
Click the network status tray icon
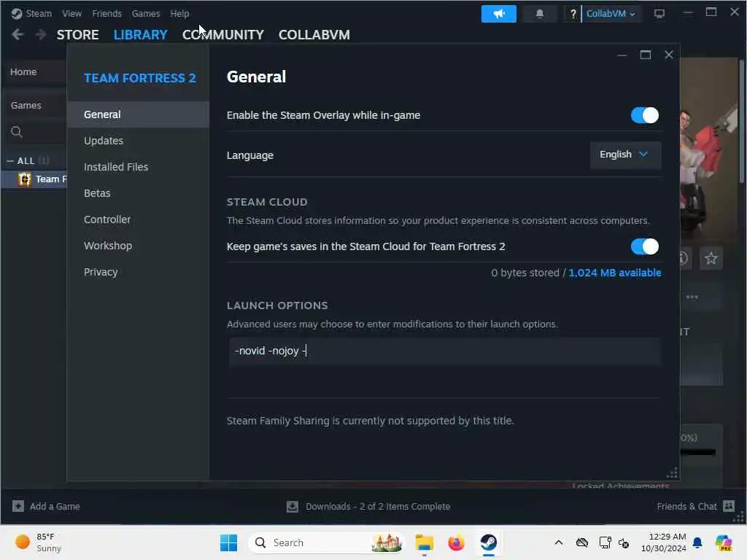605,542
